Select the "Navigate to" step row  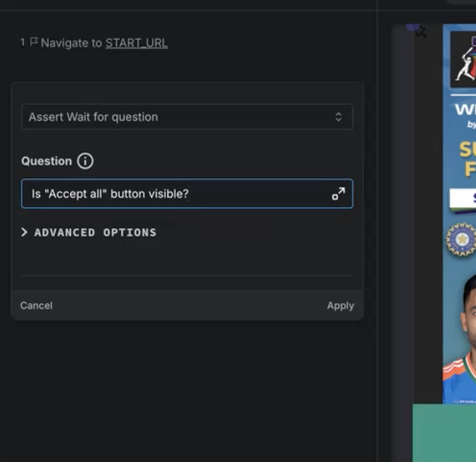(x=72, y=43)
